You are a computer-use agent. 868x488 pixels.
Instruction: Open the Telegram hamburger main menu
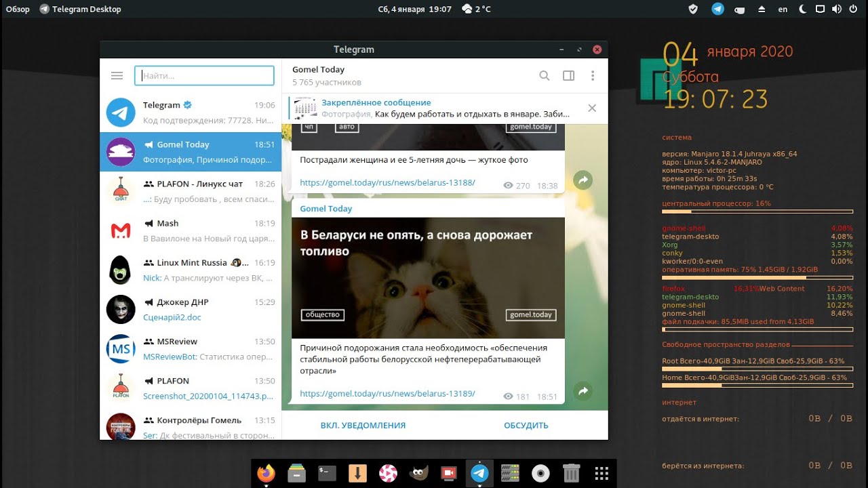click(117, 76)
